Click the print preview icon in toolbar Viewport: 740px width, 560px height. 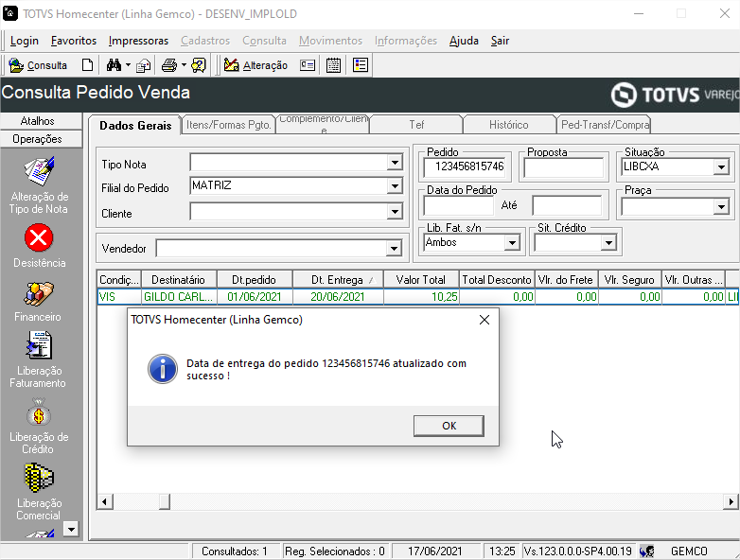143,65
